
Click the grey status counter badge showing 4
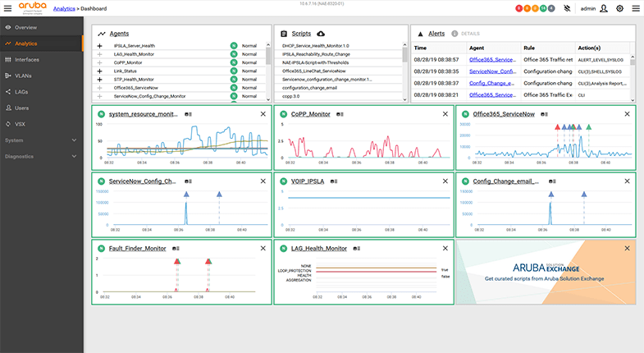[551, 8]
